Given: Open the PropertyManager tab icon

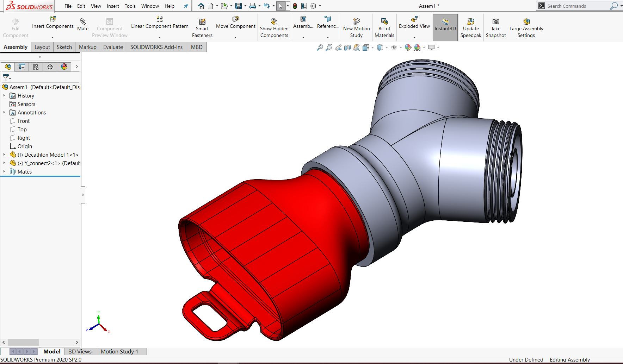Looking at the screenshot, I should (22, 67).
